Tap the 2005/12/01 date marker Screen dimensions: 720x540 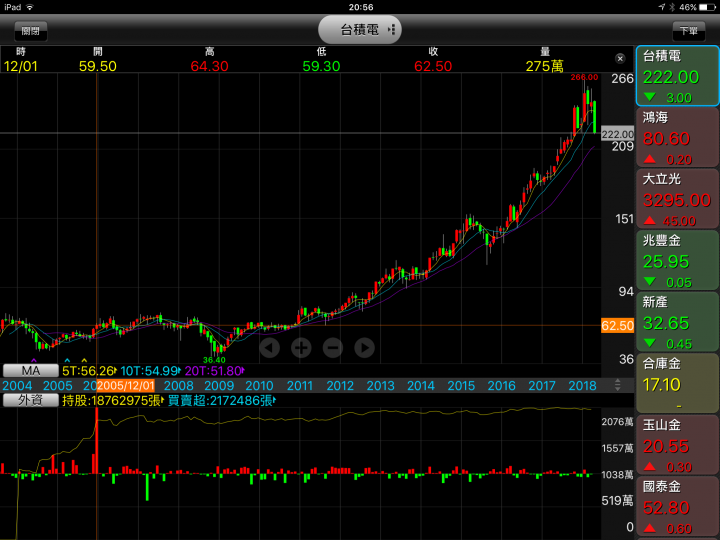[x=126, y=385]
